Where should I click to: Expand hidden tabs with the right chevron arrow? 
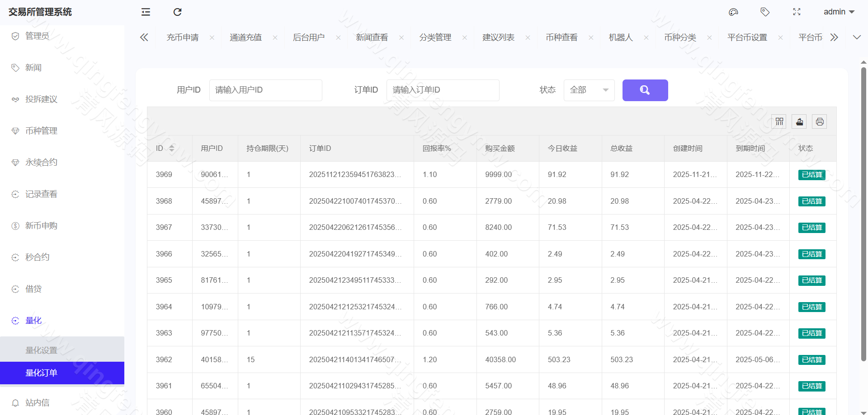834,37
